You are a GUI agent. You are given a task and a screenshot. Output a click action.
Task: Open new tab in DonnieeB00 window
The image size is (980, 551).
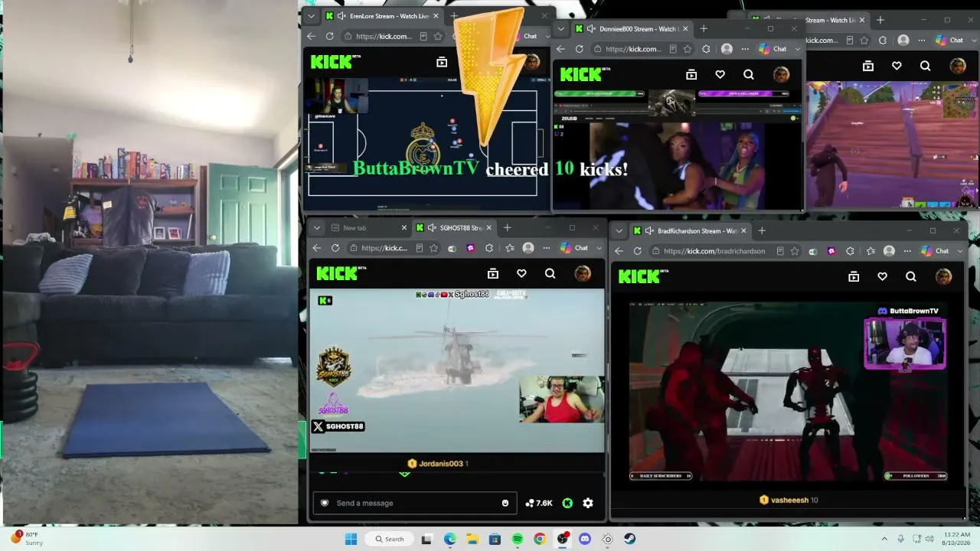point(704,29)
